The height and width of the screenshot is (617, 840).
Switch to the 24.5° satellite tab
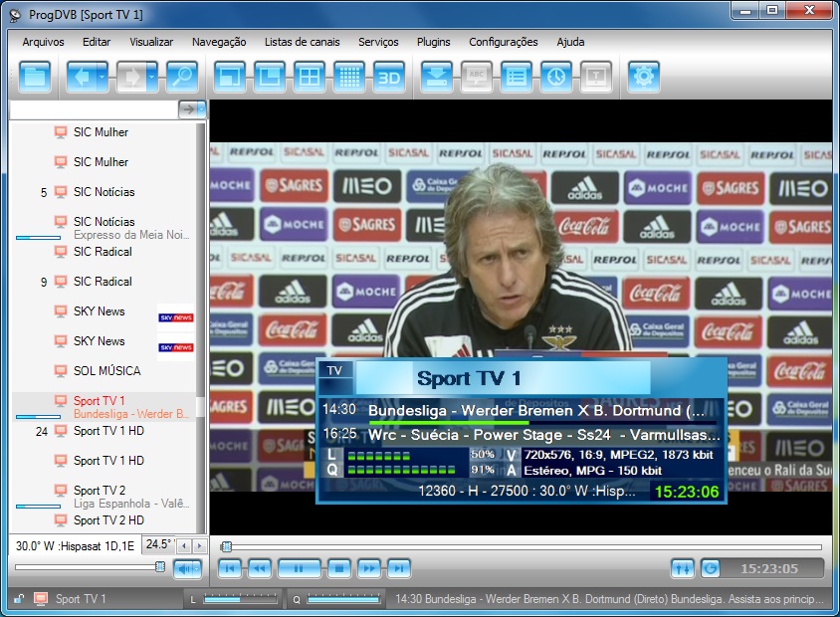point(158,544)
